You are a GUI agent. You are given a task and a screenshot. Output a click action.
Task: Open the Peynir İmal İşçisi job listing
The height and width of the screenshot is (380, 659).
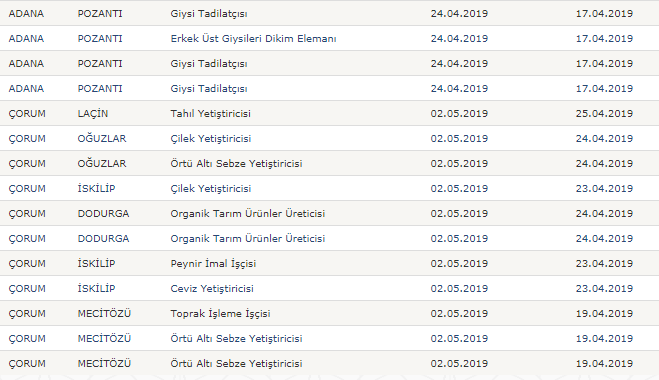click(x=213, y=264)
